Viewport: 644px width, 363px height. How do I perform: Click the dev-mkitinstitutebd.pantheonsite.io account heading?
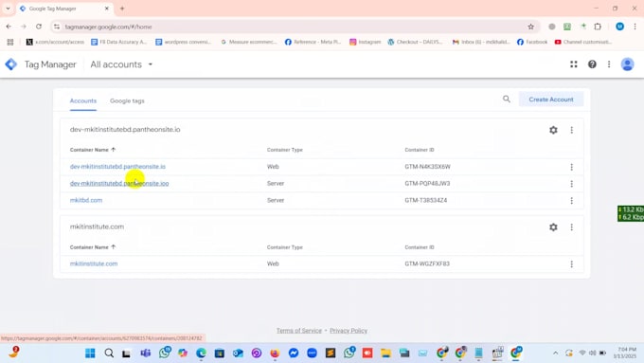tap(125, 130)
